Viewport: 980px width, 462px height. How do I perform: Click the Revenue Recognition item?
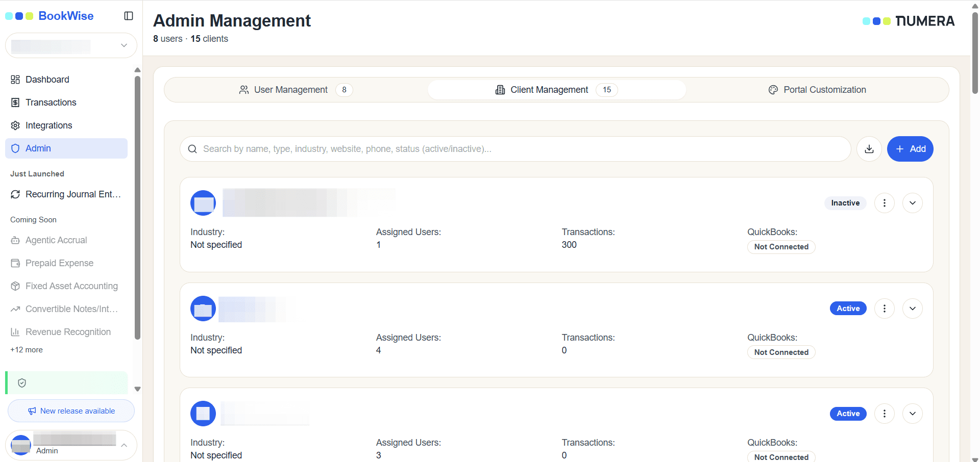66,332
